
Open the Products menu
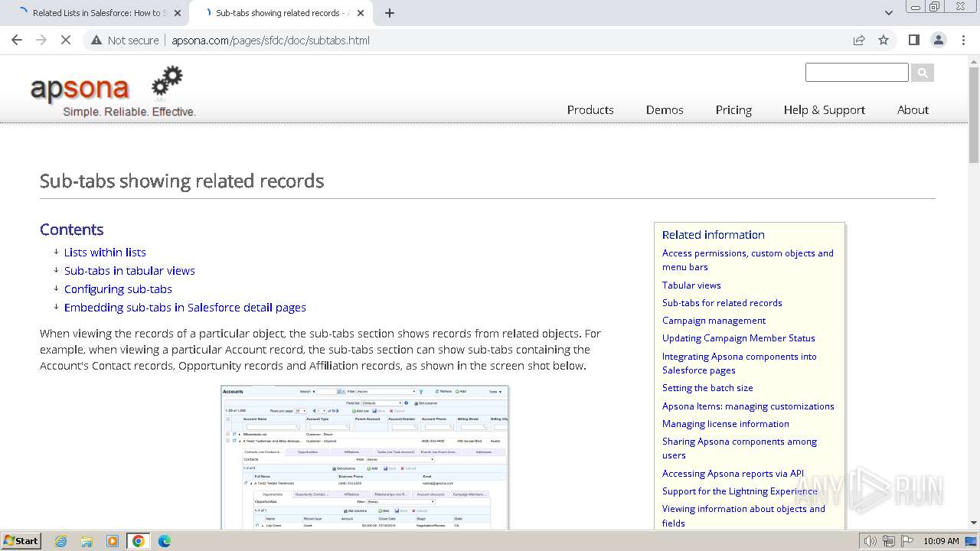590,109
